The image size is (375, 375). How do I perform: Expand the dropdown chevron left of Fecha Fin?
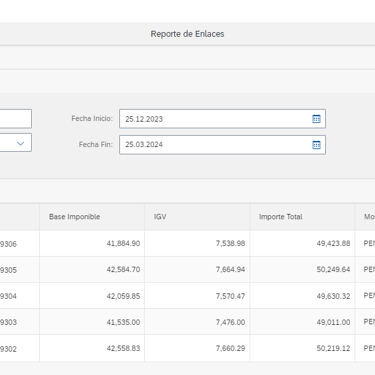coord(20,143)
